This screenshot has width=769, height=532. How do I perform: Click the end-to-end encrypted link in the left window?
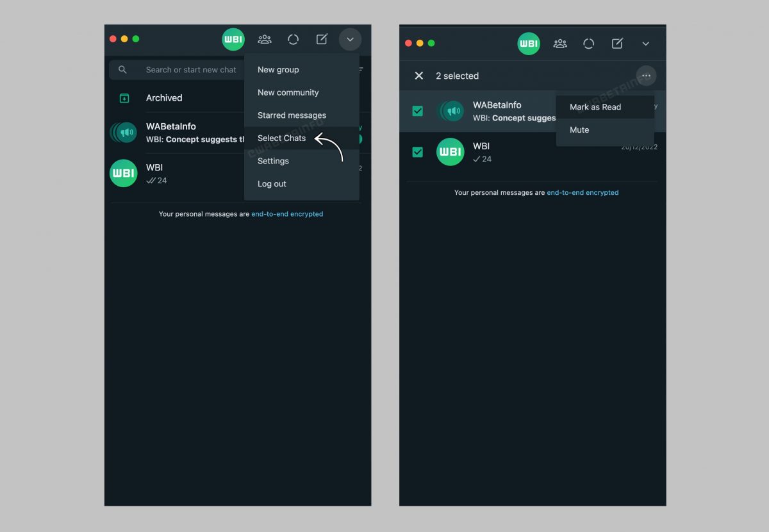(287, 214)
